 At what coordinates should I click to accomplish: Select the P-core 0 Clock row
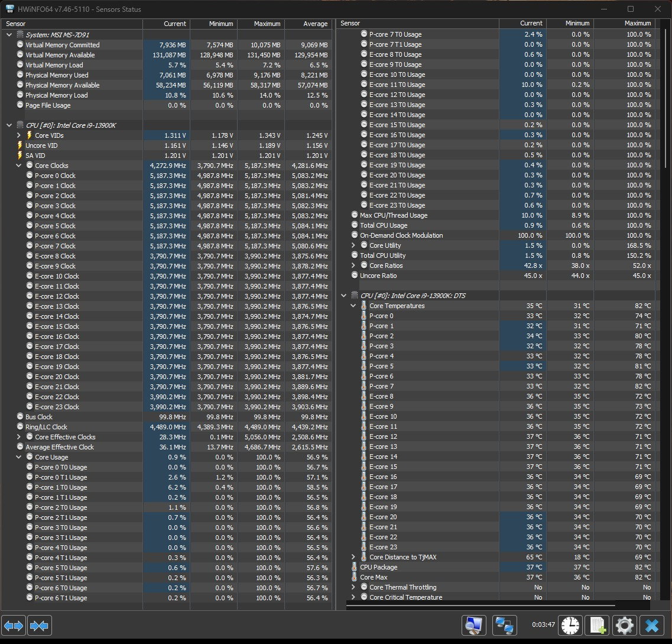pyautogui.click(x=166, y=176)
